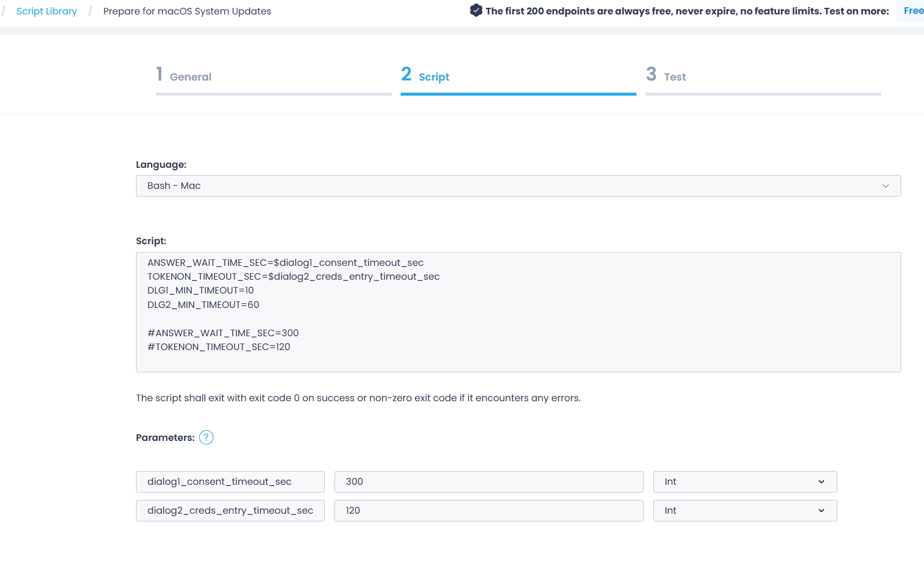924x563 pixels.
Task: Navigate to Script Library via breadcrumb
Action: (46, 11)
